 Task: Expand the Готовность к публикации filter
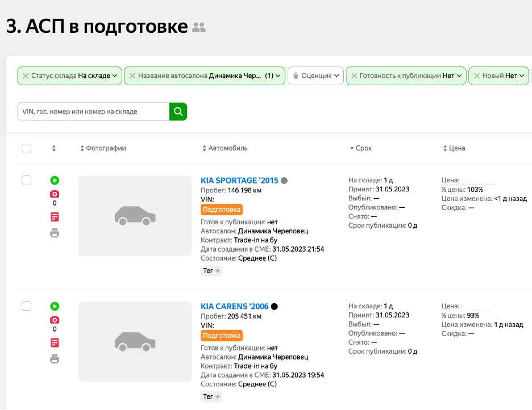pos(406,76)
